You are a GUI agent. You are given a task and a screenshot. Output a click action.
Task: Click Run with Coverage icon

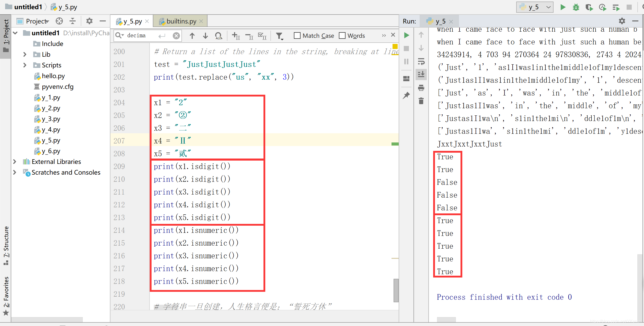[589, 7]
